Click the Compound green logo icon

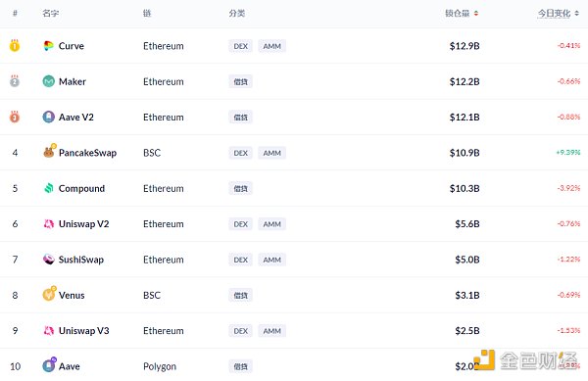(49, 188)
